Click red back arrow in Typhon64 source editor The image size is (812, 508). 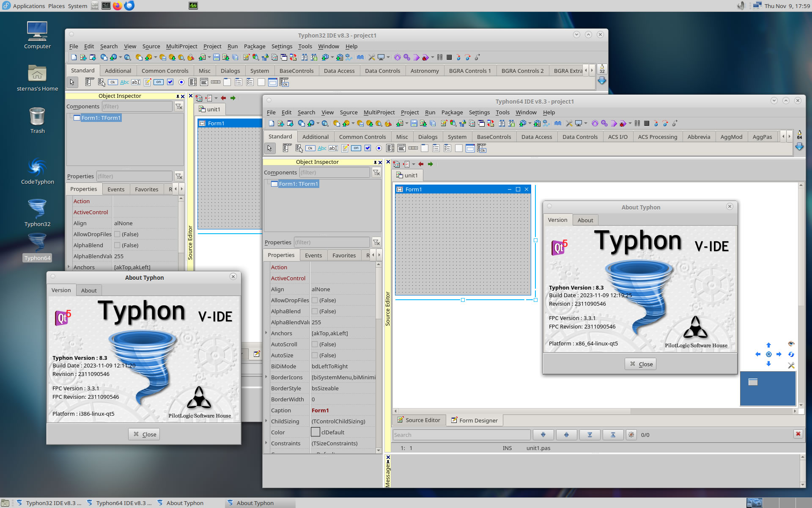(x=421, y=164)
